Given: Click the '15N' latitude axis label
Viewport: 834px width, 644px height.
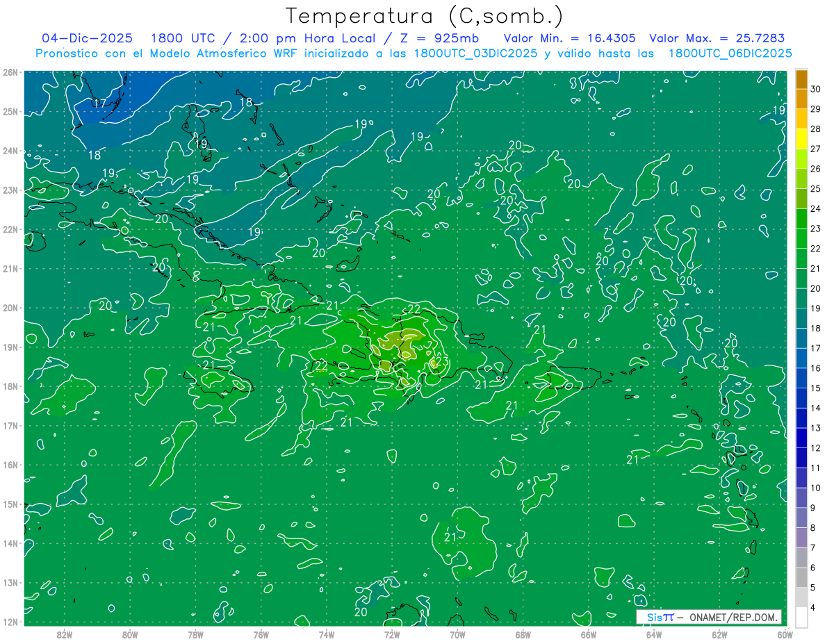Looking at the screenshot, I should tap(10, 504).
